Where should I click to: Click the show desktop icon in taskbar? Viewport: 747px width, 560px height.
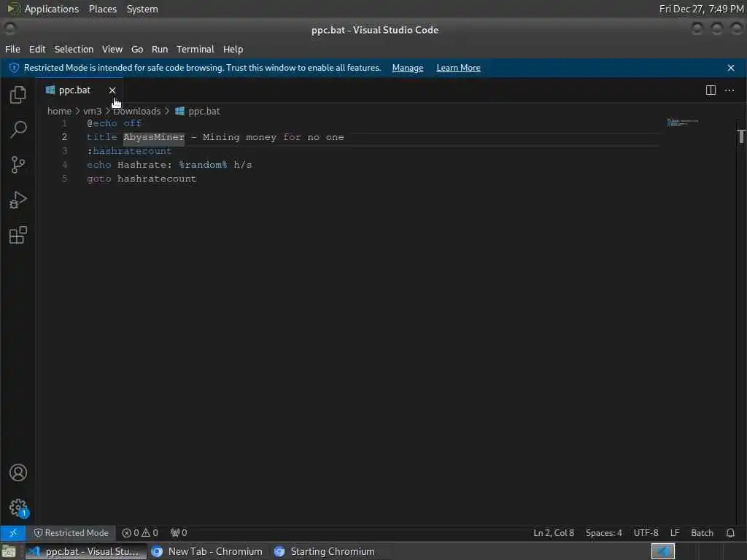pyautogui.click(x=9, y=551)
